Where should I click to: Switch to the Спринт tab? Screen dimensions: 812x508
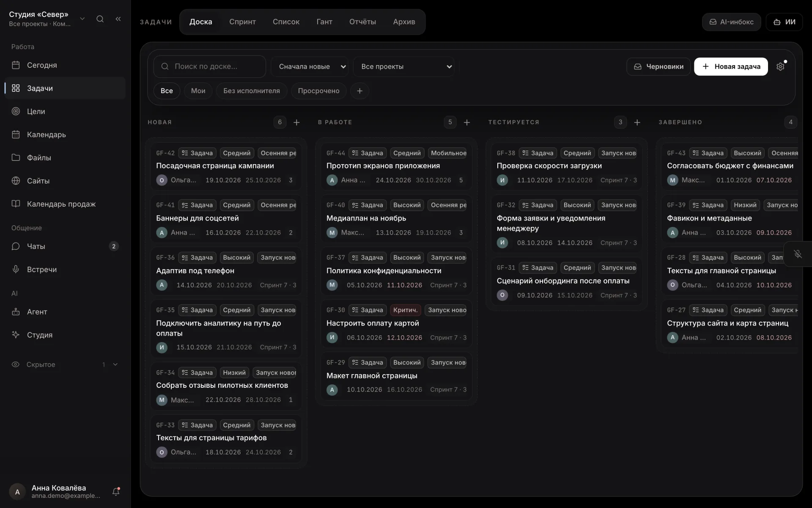pos(242,22)
